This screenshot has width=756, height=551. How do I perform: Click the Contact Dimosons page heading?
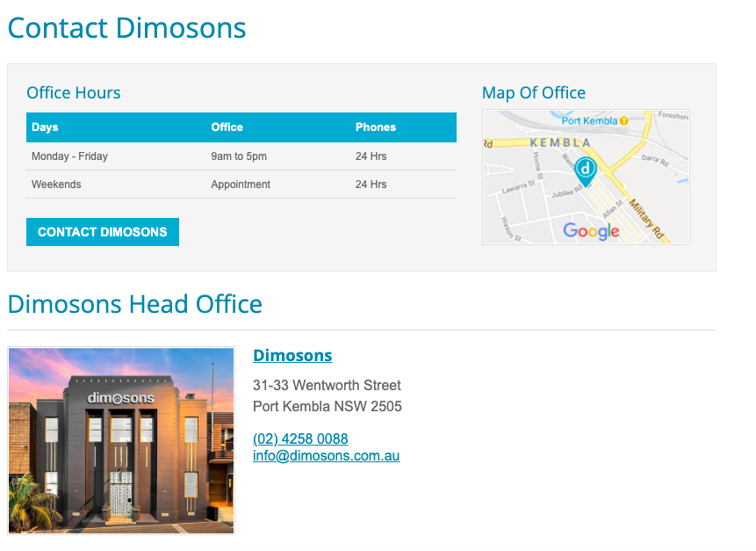tap(126, 27)
